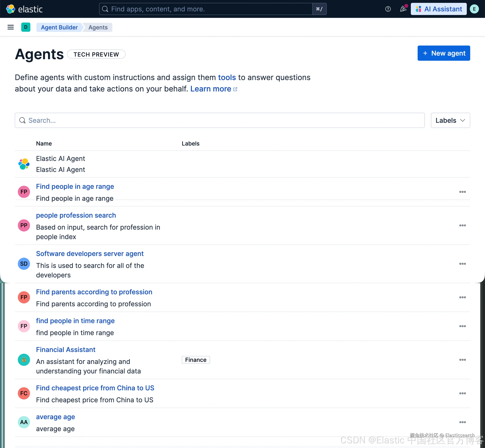The image size is (485, 448).
Task: Open the green D space selector
Action: (26, 27)
